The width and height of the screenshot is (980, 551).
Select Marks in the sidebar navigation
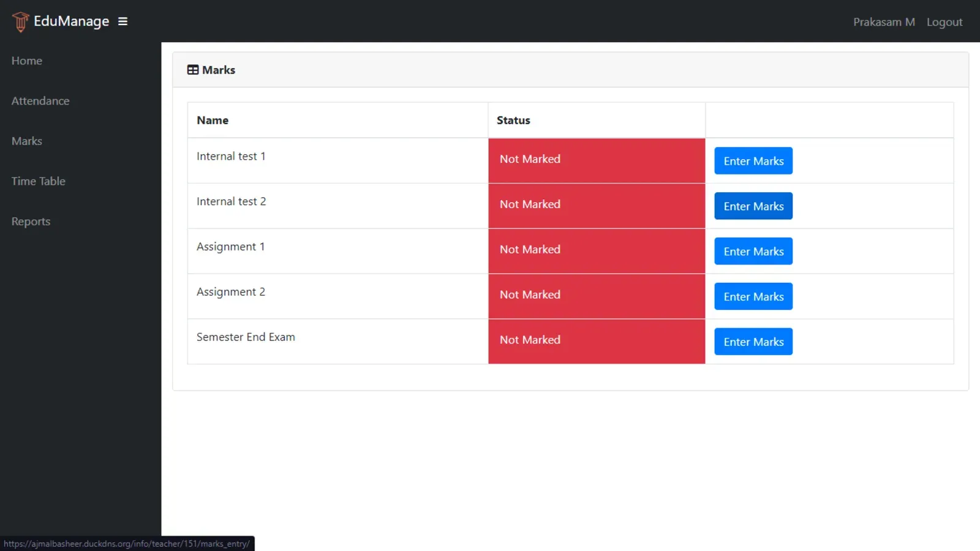coord(26,141)
